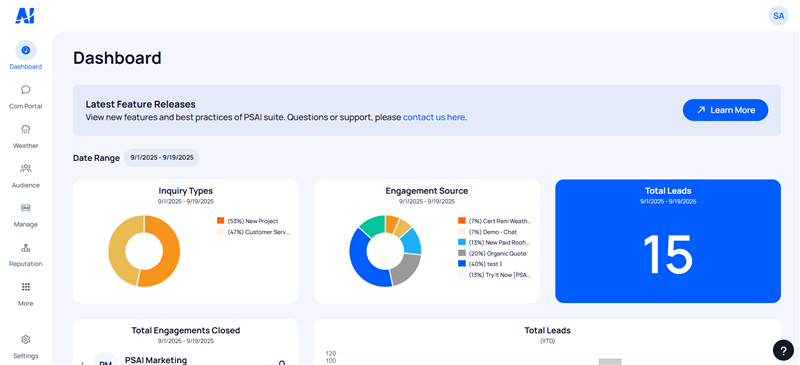The width and height of the screenshot is (800, 365).
Task: Toggle Organic Quote legend entry
Action: 492,253
